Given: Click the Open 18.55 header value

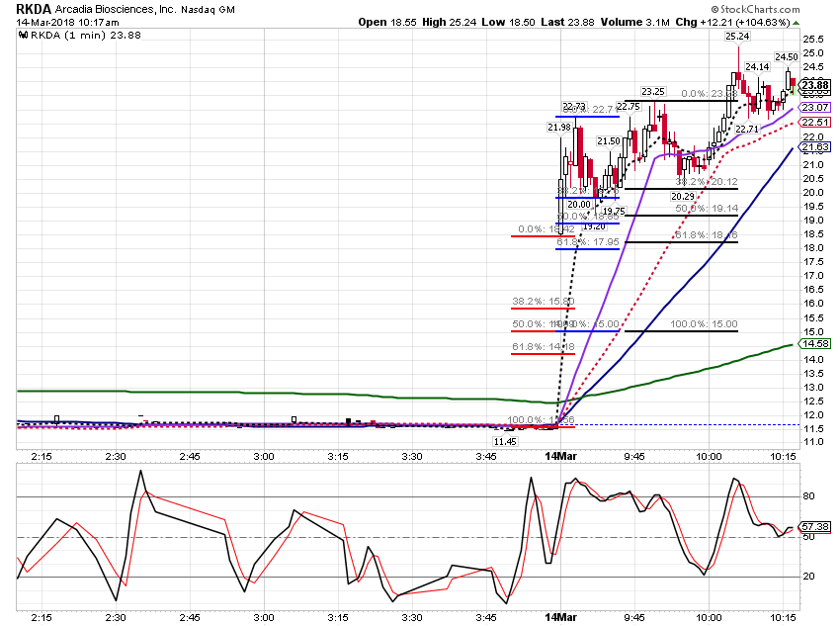Looking at the screenshot, I should (x=387, y=22).
